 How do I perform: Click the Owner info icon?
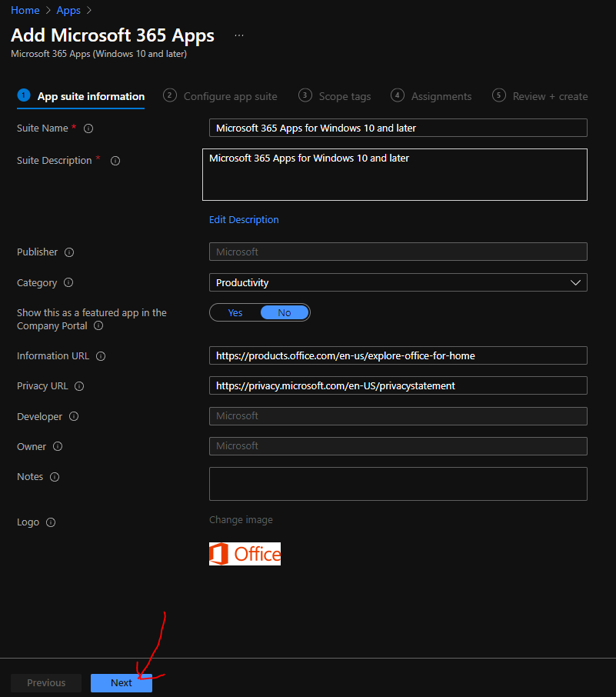click(58, 447)
